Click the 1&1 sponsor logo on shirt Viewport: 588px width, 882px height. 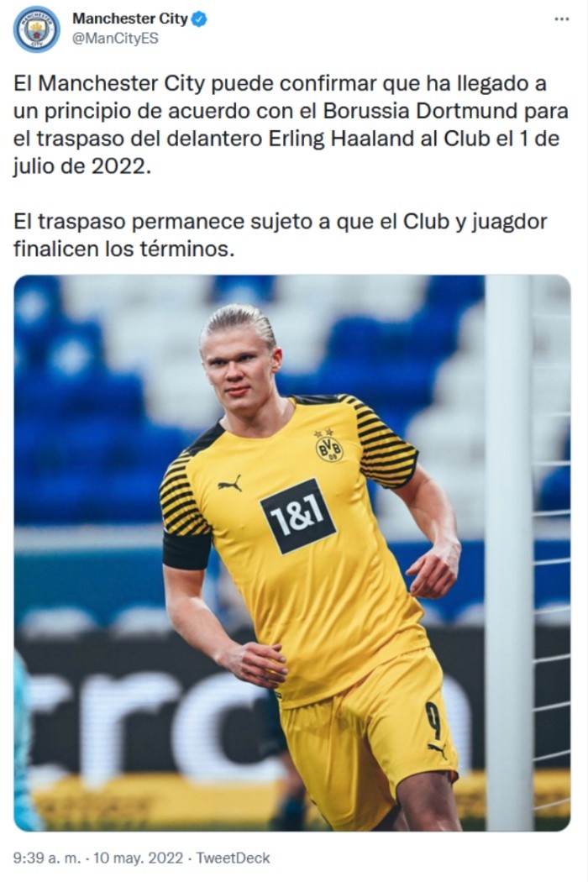pos(297,516)
